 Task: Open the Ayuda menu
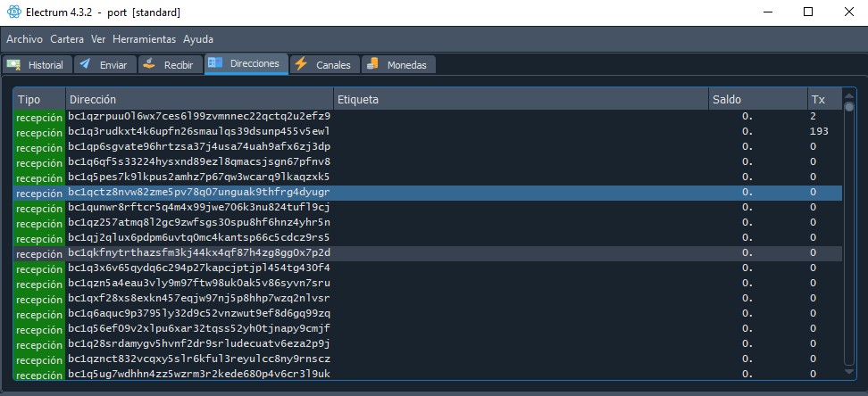198,39
